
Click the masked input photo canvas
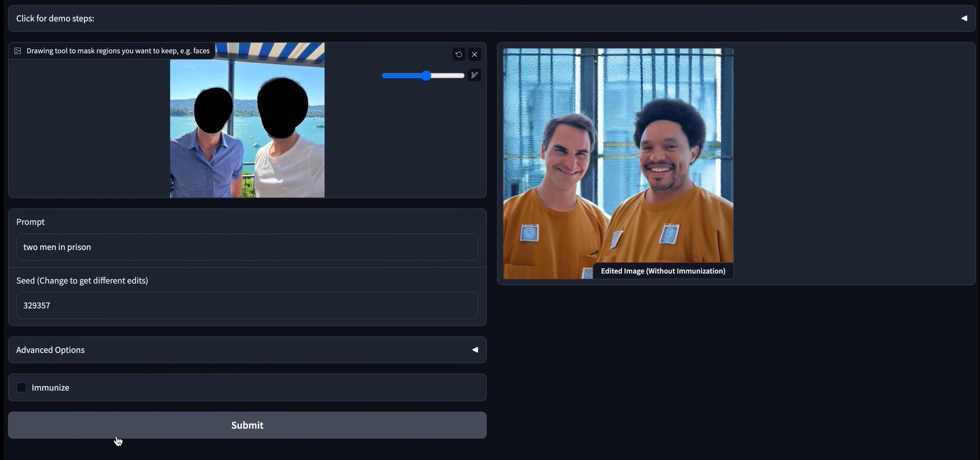coord(247,120)
